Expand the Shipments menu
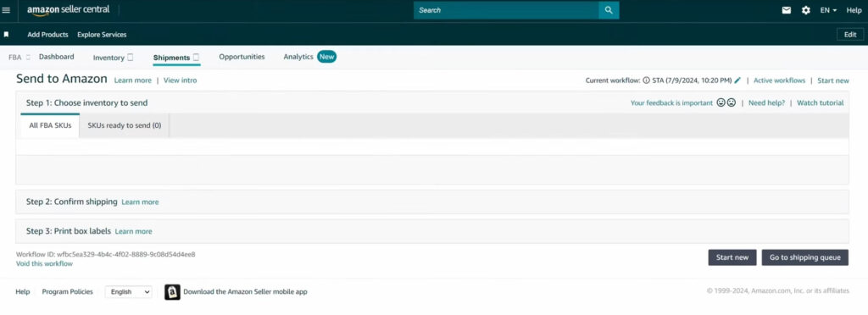Viewport: 868px width, 315px height. click(x=176, y=58)
